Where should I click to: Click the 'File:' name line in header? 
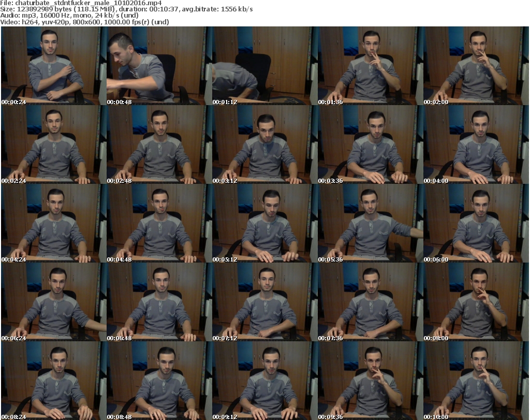click(x=81, y=3)
